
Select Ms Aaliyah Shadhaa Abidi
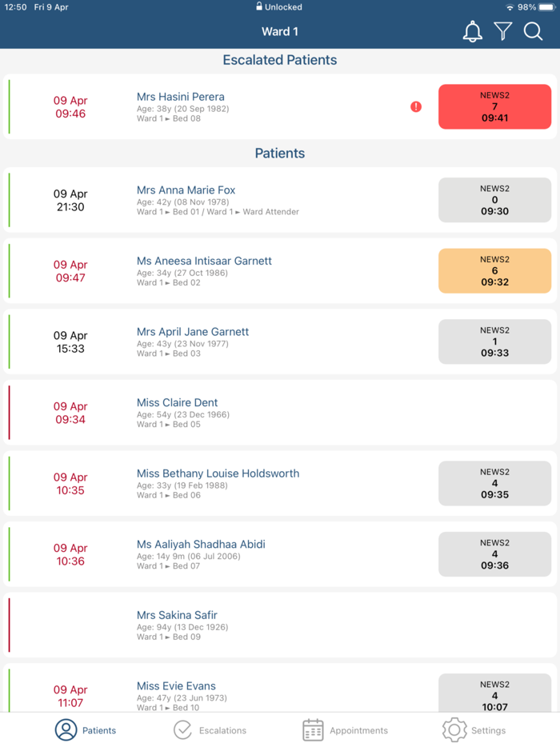[201, 545]
